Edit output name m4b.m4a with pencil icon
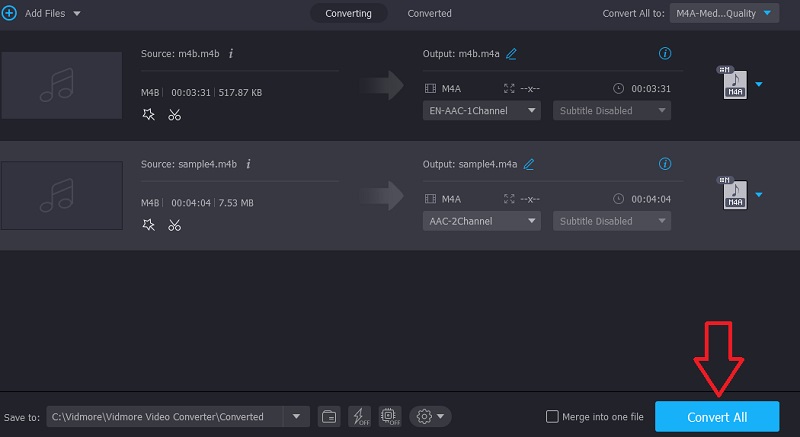The width and height of the screenshot is (800, 437). pos(512,54)
